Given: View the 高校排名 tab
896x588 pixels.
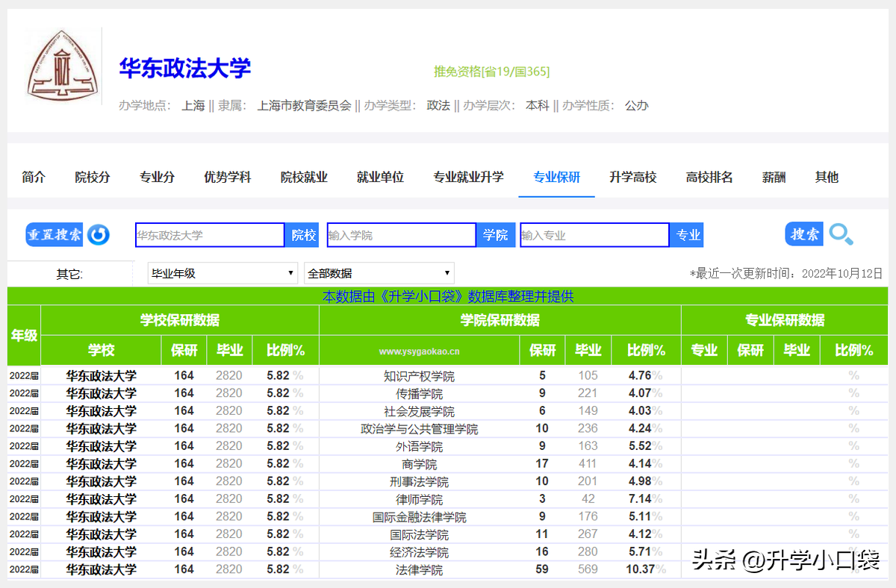Looking at the screenshot, I should coord(709,177).
